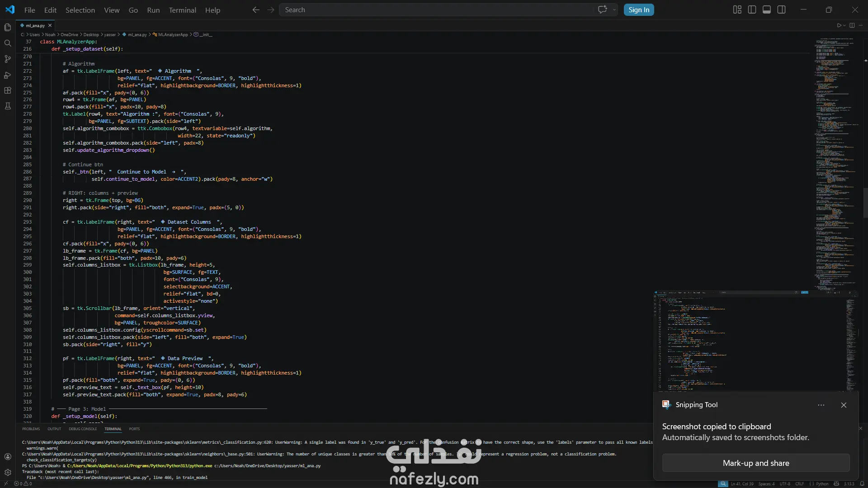
Task: Go forward with the right arrow
Action: (x=271, y=9)
